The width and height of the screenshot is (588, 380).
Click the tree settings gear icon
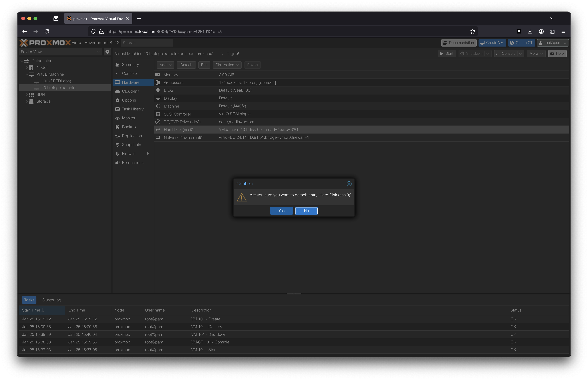pos(107,52)
